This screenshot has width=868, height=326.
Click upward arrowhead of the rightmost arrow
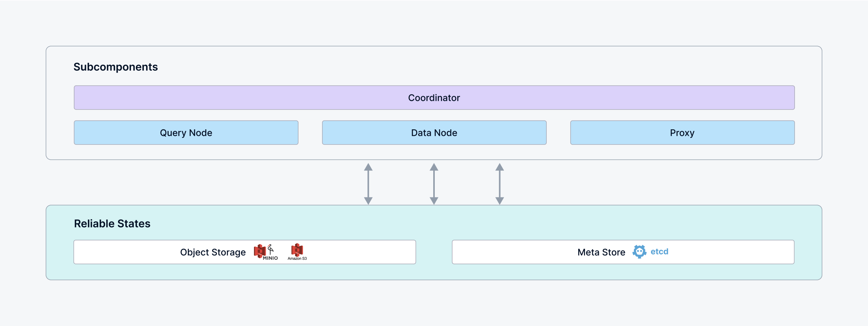coord(499,167)
